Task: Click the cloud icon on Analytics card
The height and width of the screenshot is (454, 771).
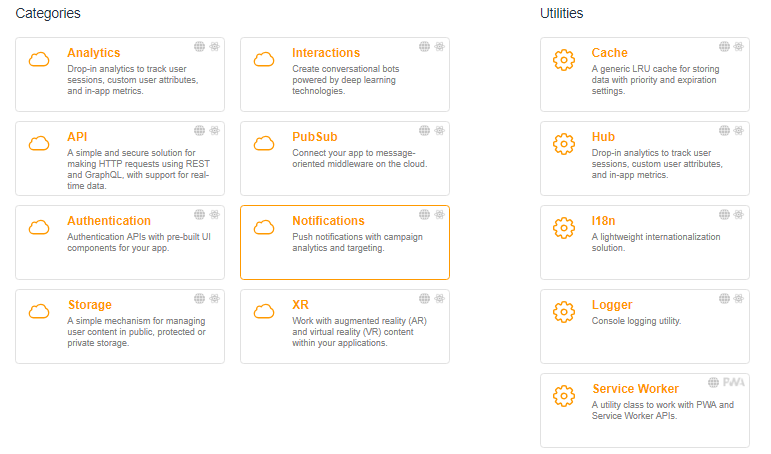Action: 39,60
